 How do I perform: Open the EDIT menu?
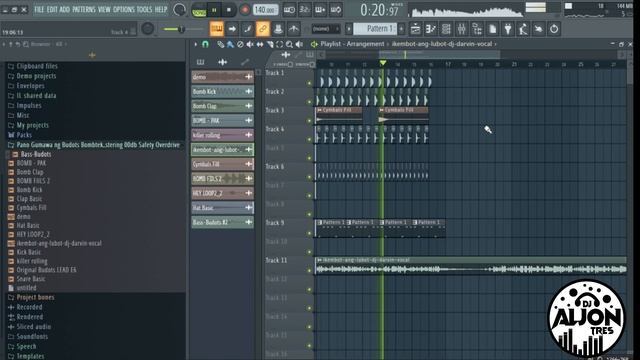[x=52, y=9]
